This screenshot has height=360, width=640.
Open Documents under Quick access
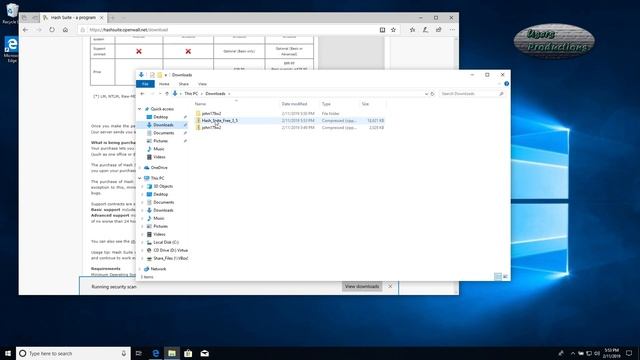pyautogui.click(x=164, y=133)
